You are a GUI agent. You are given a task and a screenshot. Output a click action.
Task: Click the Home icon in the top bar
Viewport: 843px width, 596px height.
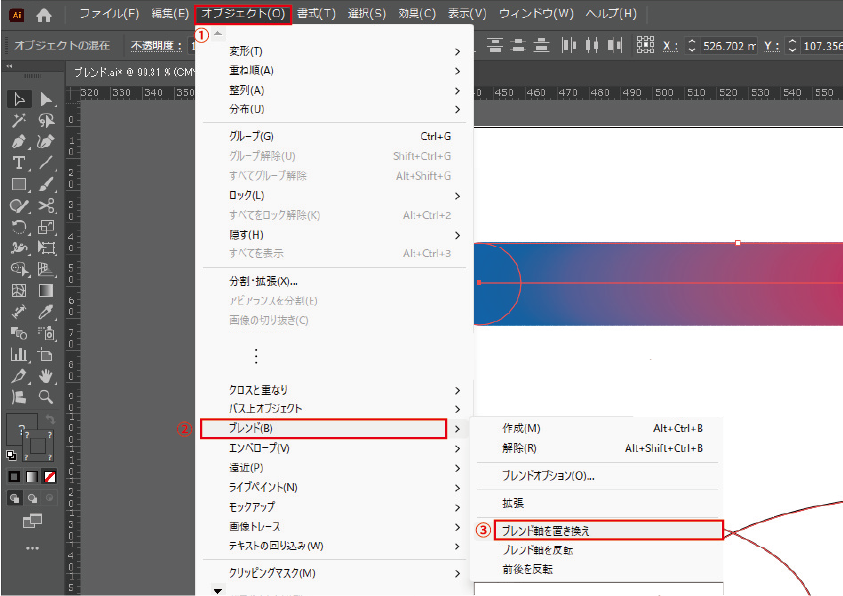pyautogui.click(x=44, y=15)
